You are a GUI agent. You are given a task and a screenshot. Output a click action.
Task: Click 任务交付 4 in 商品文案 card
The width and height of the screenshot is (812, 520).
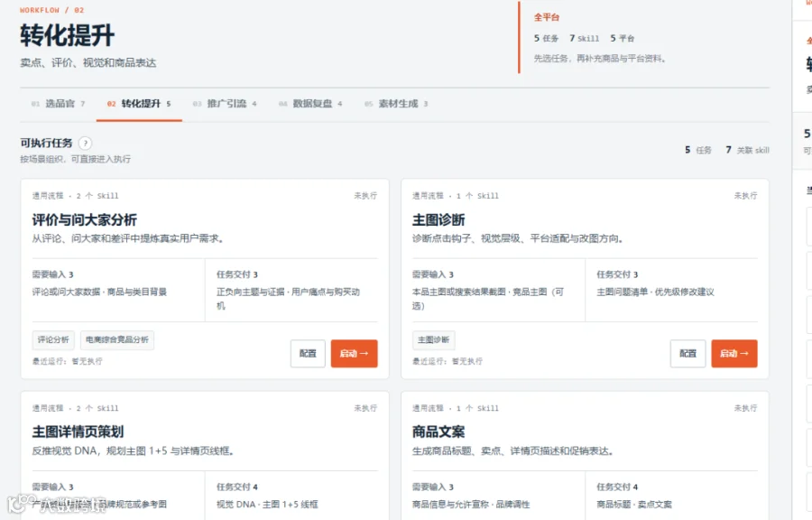pos(617,487)
